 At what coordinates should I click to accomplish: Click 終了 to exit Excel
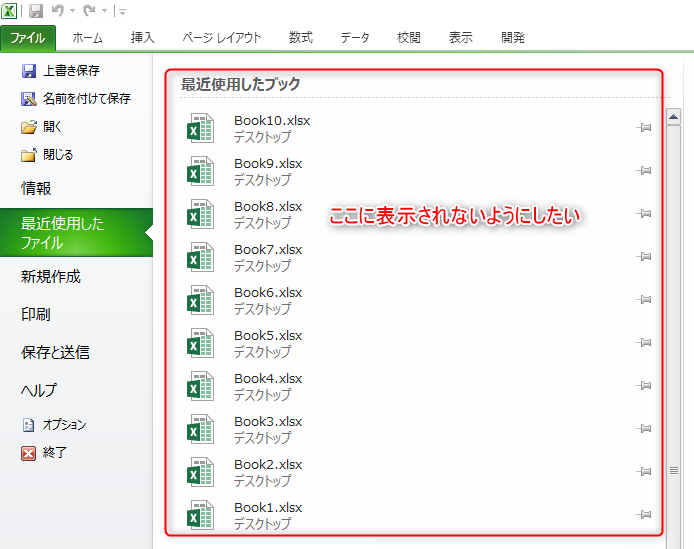click(44, 453)
